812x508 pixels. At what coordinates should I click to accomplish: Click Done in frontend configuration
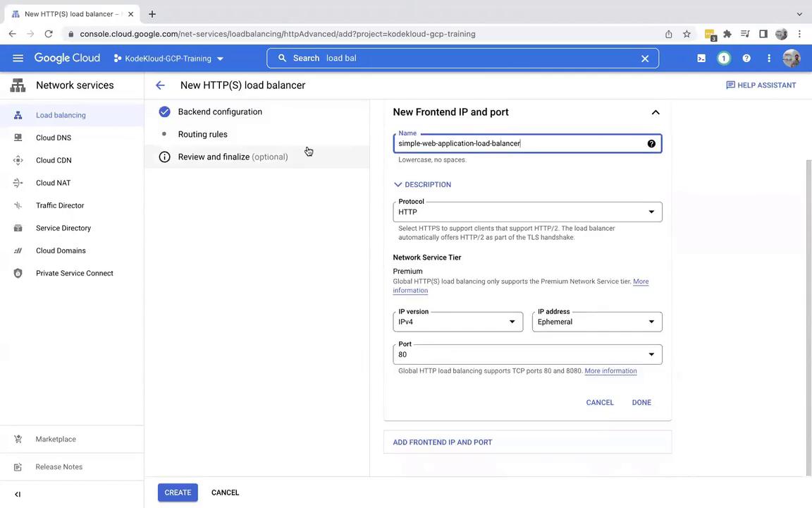[641, 402]
